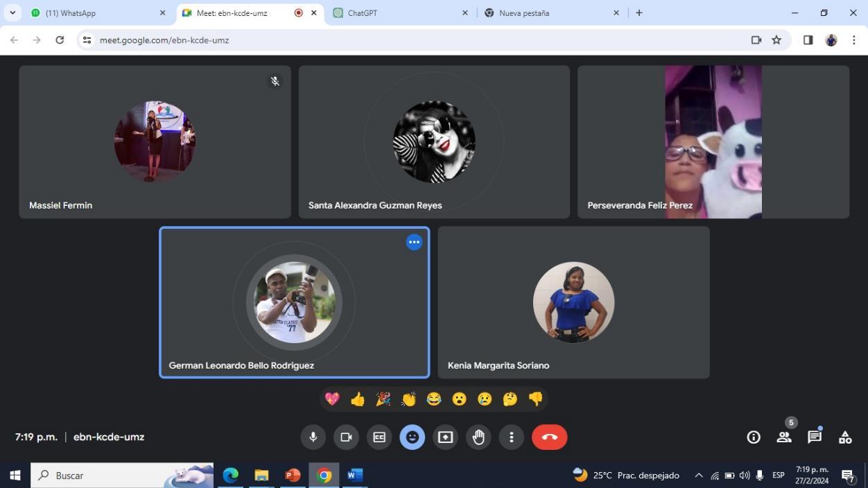The height and width of the screenshot is (488, 868).
Task: Open Chrome side panel
Action: tap(808, 40)
